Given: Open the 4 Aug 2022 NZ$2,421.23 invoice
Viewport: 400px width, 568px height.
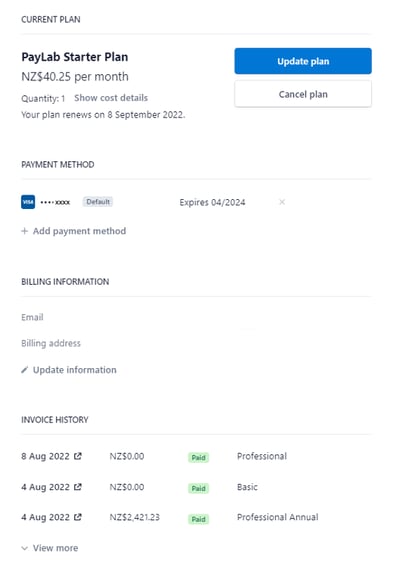Looking at the screenshot, I should 45,517.
